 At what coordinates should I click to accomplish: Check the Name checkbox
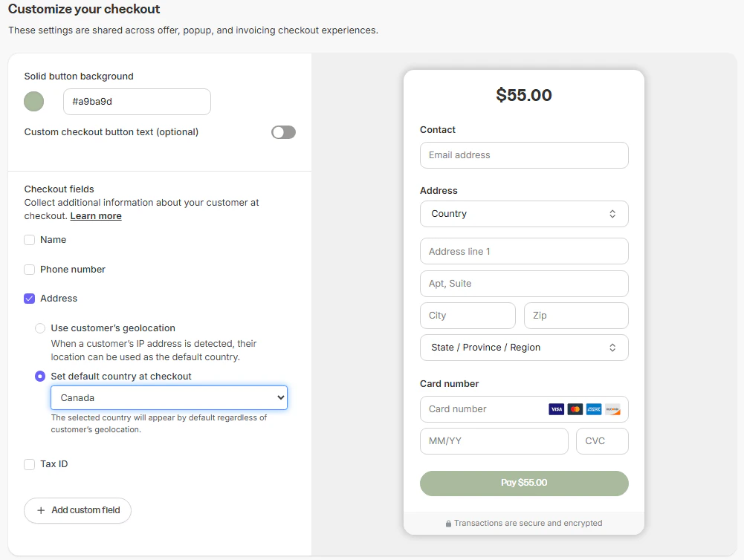click(30, 240)
